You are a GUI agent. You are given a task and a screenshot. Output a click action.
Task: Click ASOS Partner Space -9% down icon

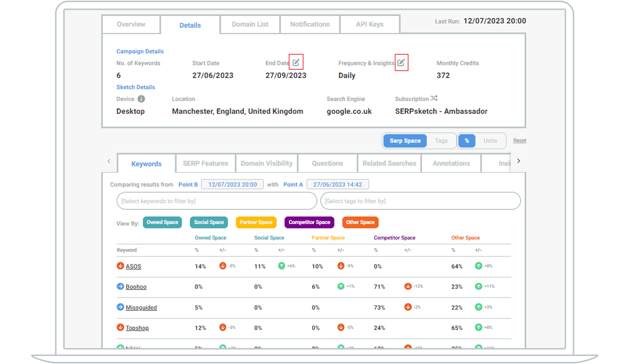pos(341,266)
